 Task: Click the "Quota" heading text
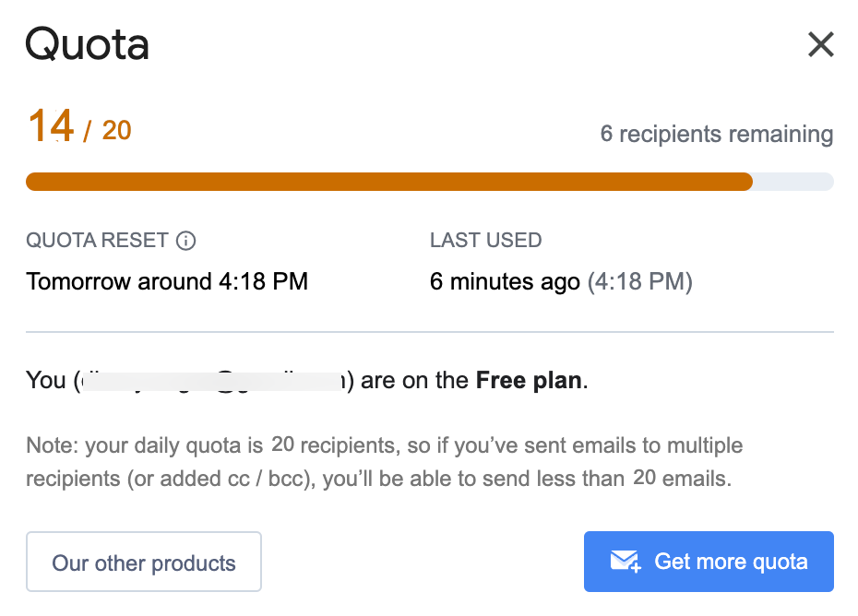point(87,44)
